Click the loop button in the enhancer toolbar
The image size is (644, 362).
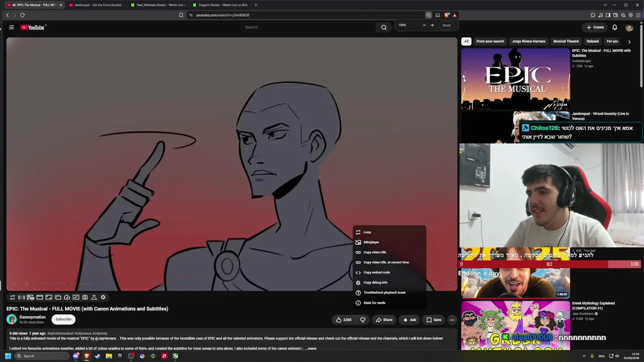point(13,297)
